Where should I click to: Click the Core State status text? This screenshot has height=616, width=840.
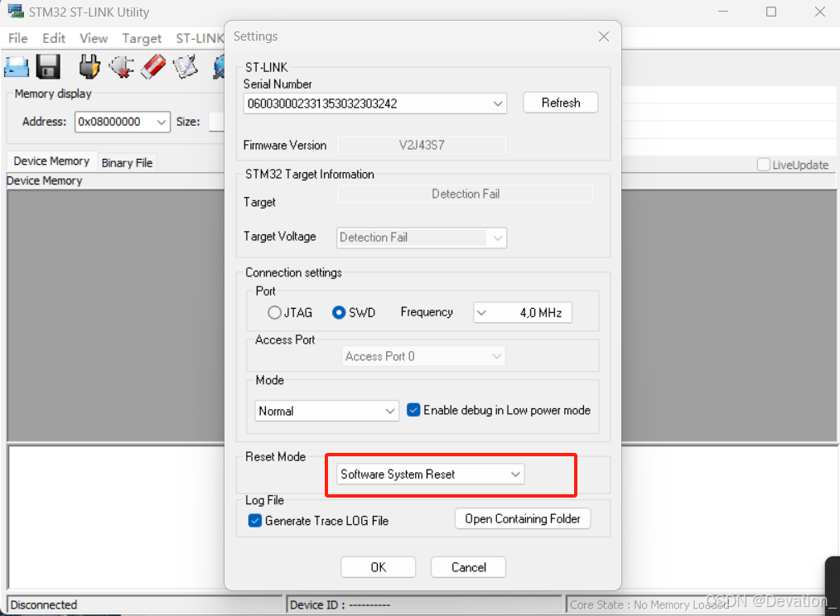point(649,604)
